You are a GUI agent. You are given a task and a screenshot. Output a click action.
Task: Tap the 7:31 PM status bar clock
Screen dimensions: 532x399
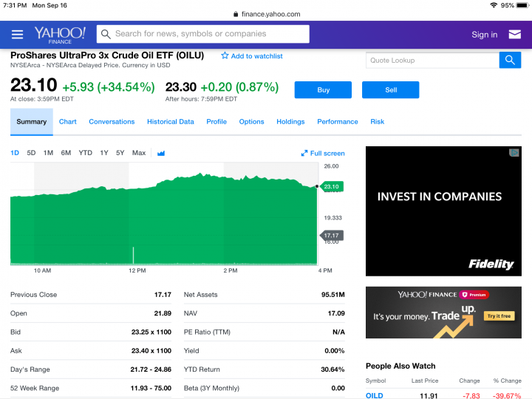(x=15, y=5)
